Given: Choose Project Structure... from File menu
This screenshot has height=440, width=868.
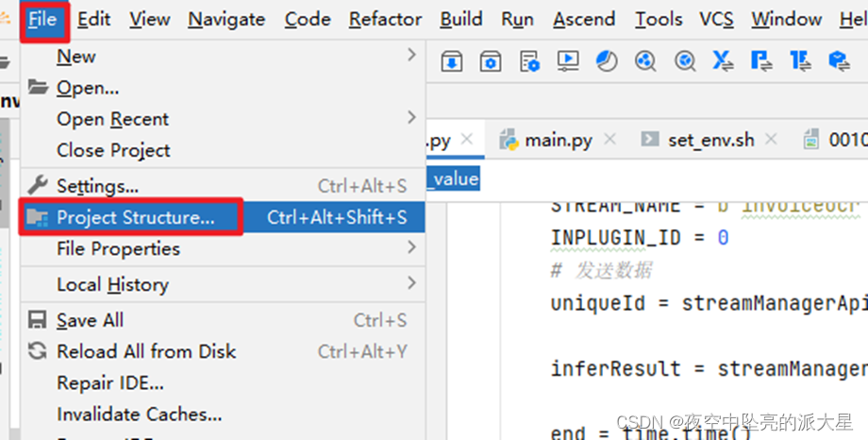Looking at the screenshot, I should (x=223, y=217).
